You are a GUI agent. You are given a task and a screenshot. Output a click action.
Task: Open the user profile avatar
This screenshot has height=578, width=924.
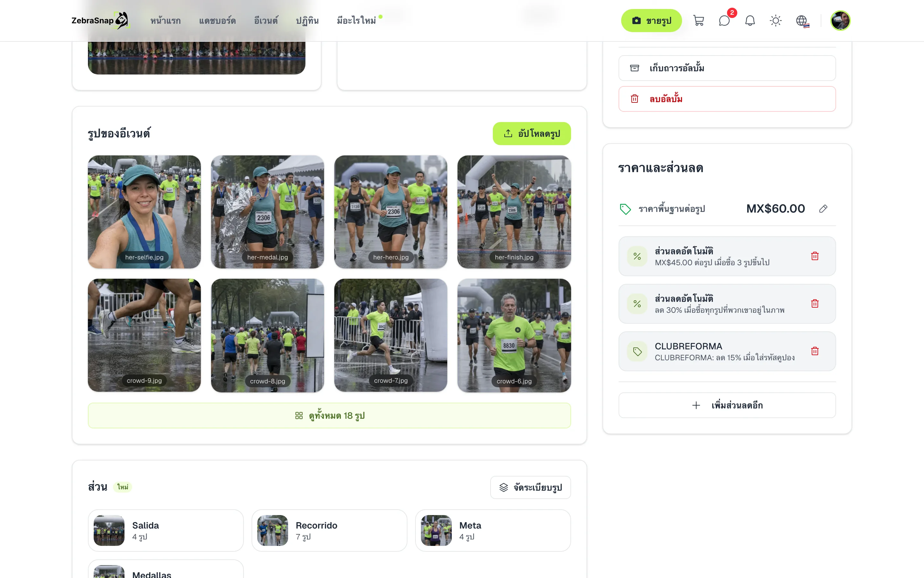tap(840, 21)
